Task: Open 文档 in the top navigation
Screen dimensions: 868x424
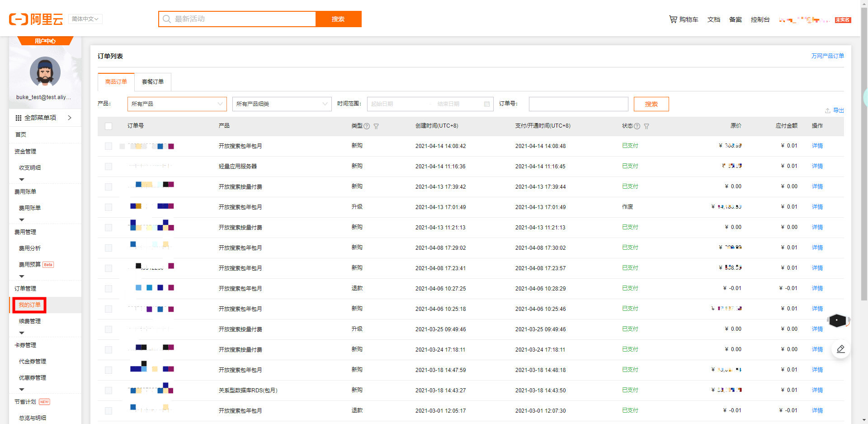Action: pyautogui.click(x=714, y=19)
